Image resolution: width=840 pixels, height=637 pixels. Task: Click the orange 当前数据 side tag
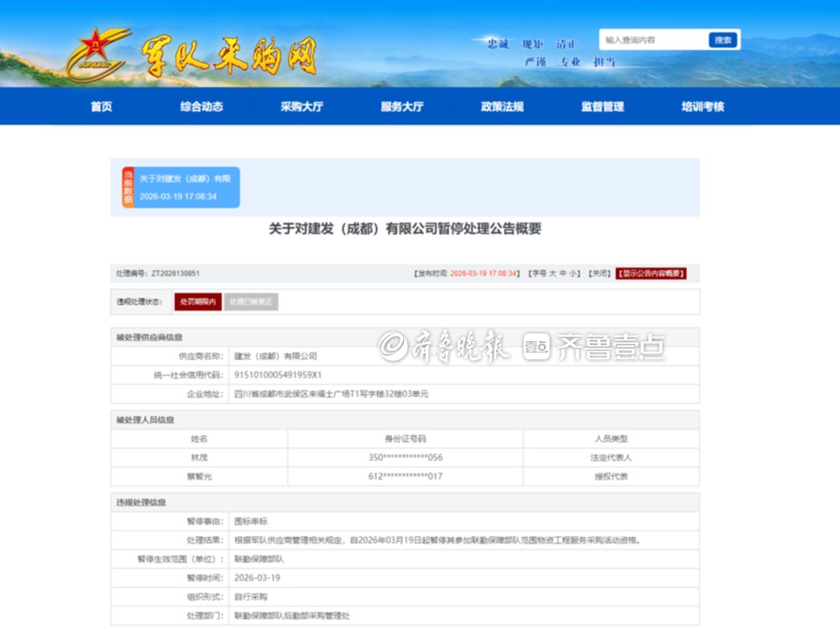pos(128,187)
